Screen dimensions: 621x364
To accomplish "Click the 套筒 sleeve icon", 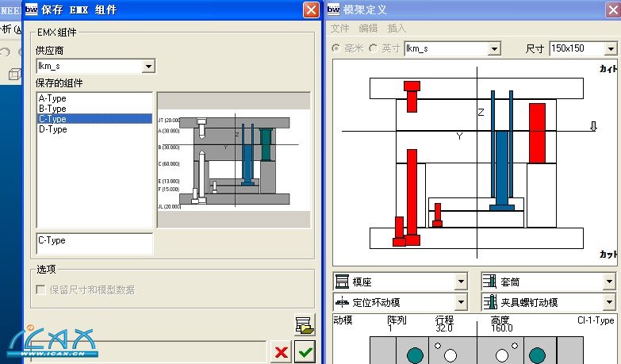I will [489, 282].
